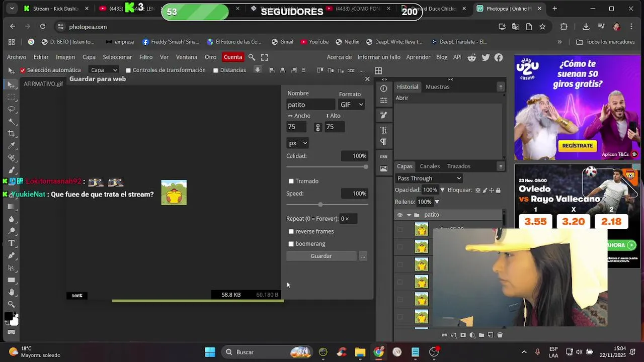Open the Character panel icon
The image size is (644, 362).
click(384, 130)
